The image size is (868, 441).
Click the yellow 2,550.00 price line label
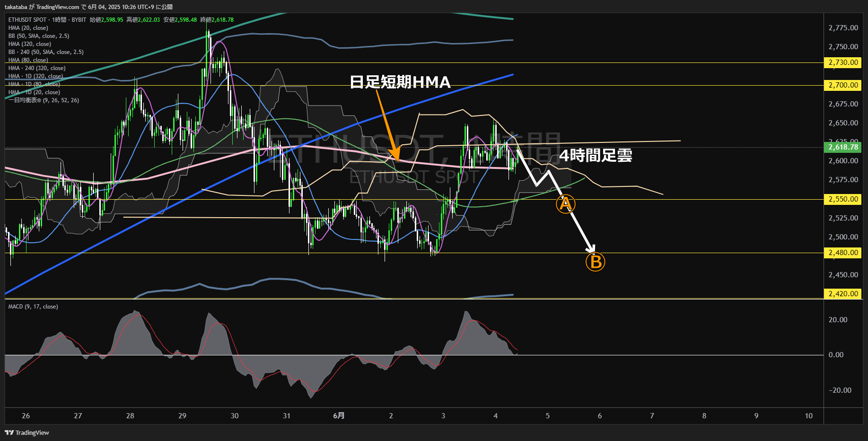coord(843,199)
